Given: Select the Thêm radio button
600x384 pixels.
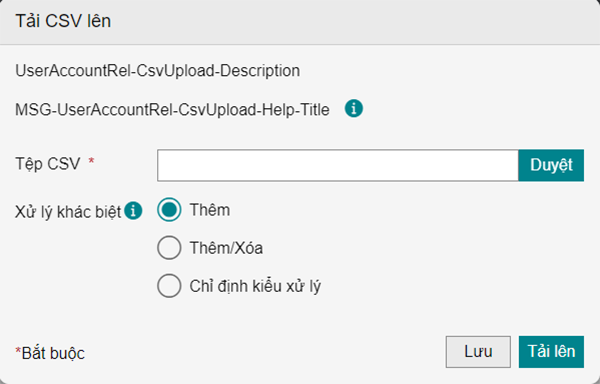Looking at the screenshot, I should coord(169,210).
